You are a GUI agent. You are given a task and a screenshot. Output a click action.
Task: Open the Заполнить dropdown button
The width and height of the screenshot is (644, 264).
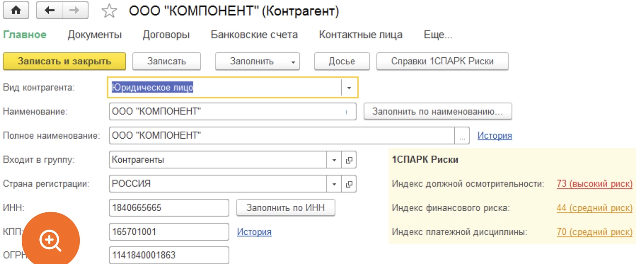(x=257, y=61)
